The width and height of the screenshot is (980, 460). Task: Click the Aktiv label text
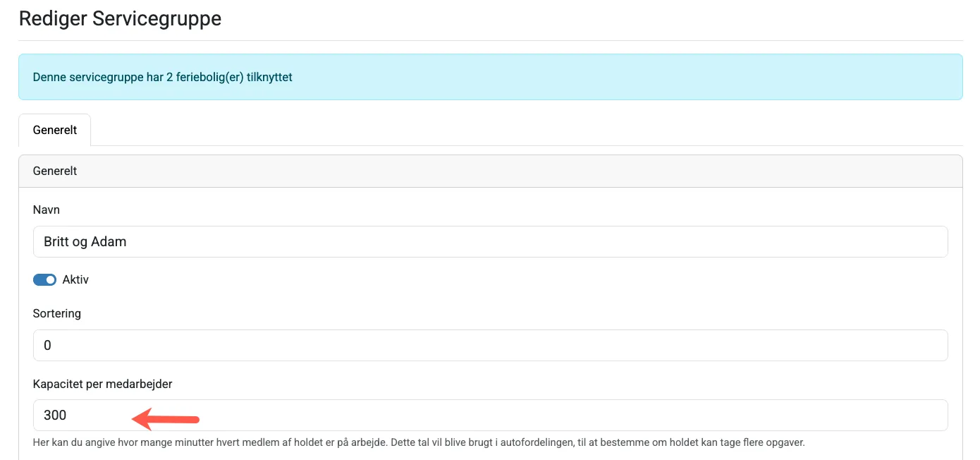75,279
